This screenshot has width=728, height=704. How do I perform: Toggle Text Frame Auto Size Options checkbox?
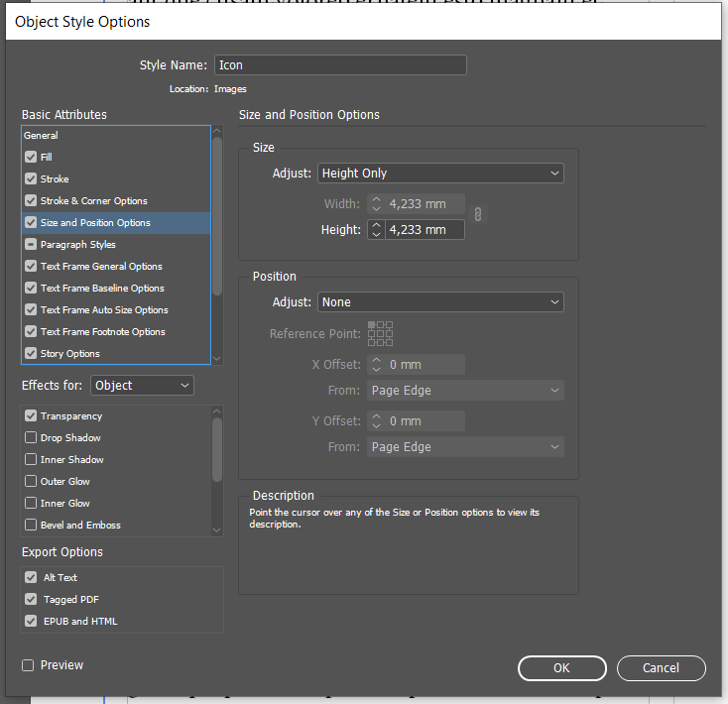click(x=31, y=309)
